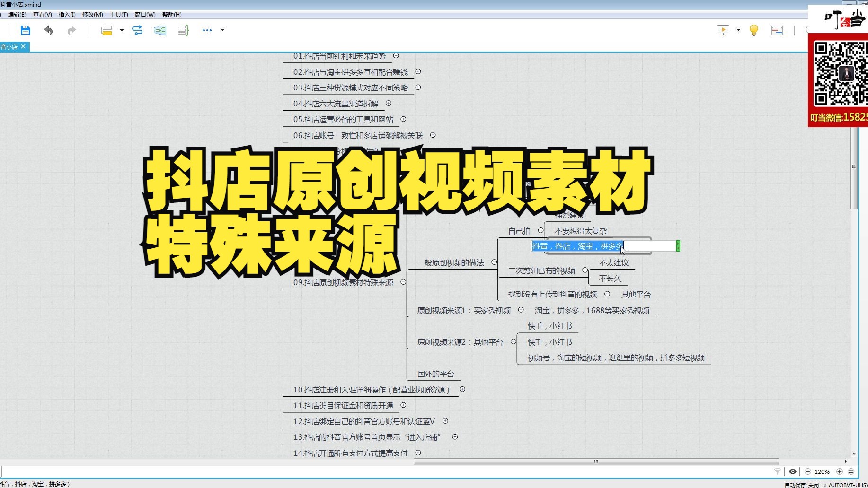Expand the more tools dropdown arrow
Image resolution: width=868 pixels, height=488 pixels.
tap(222, 30)
